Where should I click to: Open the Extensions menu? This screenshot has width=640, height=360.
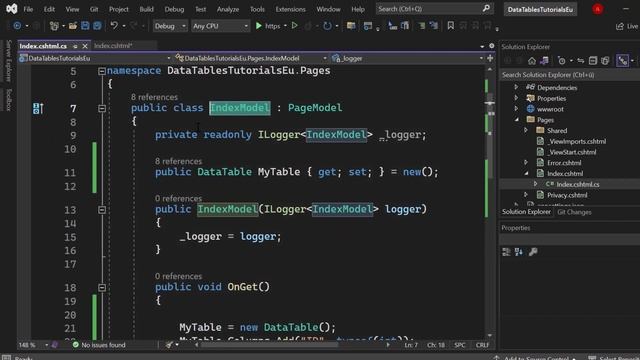tap(290, 9)
